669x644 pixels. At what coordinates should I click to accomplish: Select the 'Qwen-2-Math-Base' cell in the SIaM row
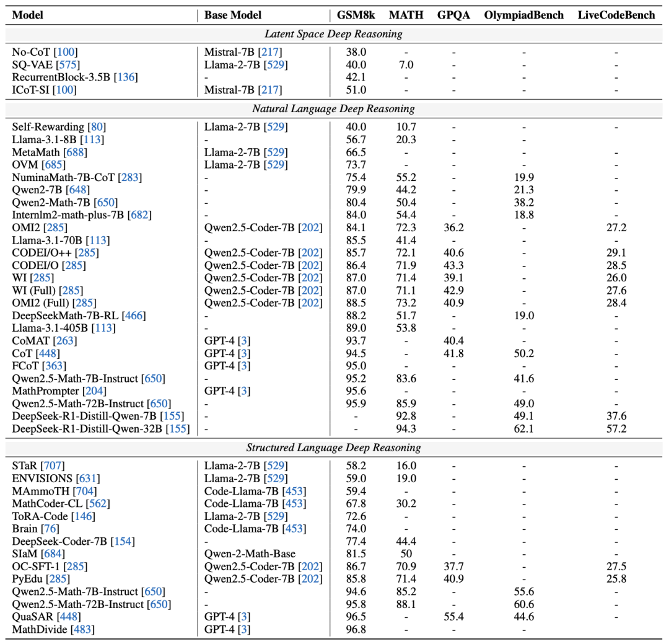[x=250, y=554]
